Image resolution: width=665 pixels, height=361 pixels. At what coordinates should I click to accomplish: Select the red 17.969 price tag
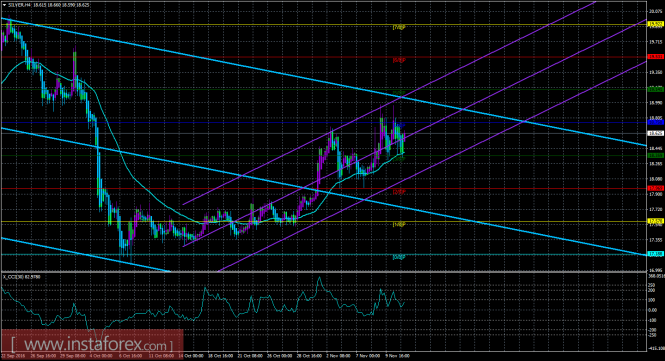click(656, 188)
